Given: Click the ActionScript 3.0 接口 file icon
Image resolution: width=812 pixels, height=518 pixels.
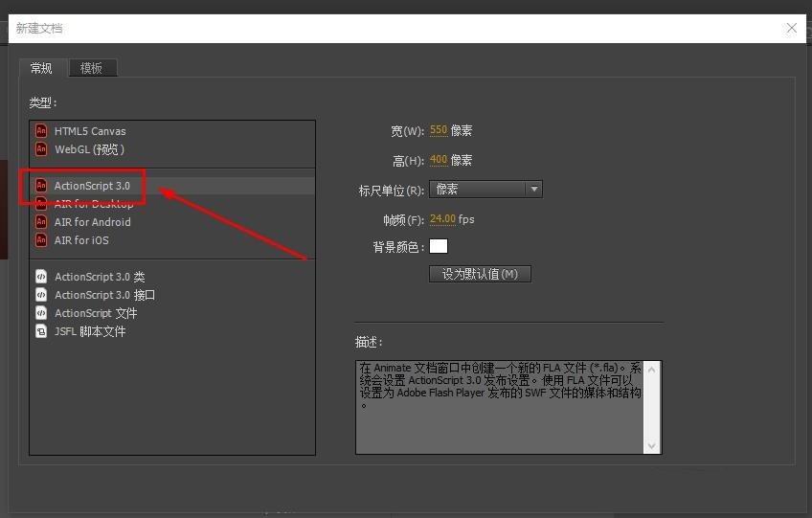Looking at the screenshot, I should click(x=41, y=295).
